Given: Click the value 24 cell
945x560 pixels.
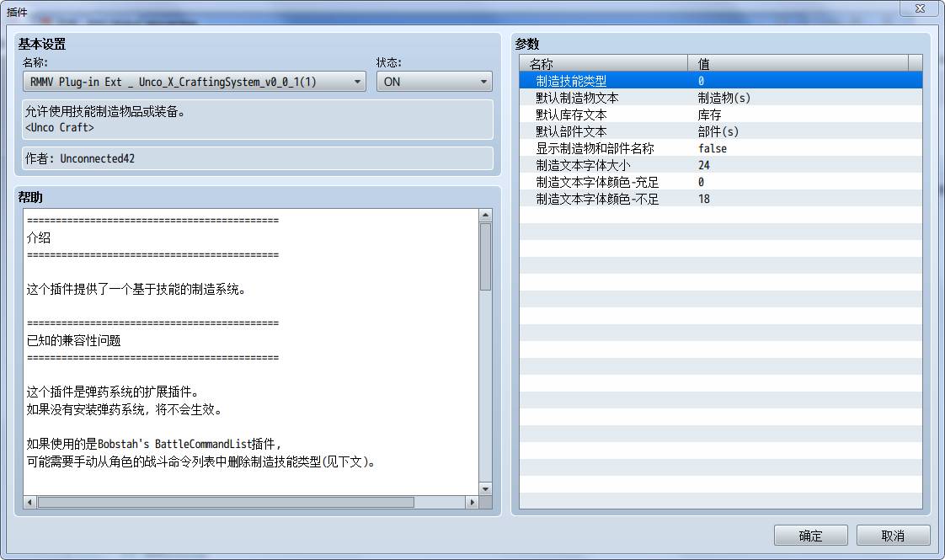Looking at the screenshot, I should [x=704, y=164].
